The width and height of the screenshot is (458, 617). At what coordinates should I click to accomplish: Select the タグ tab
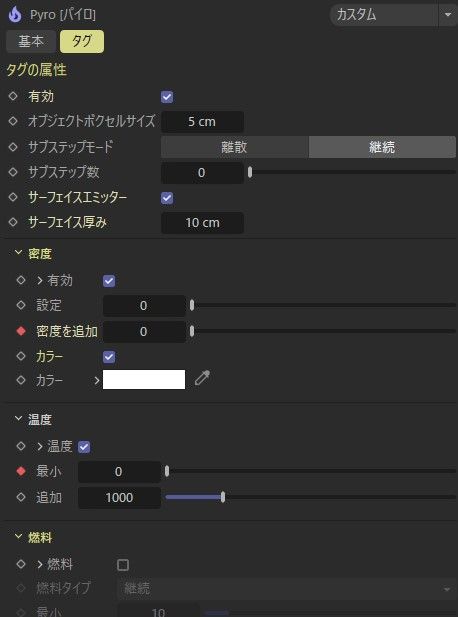[82, 41]
